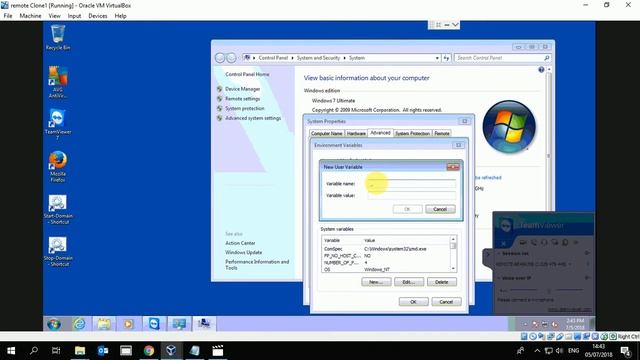Click Delete under System variables
This screenshot has height=360, width=640.
tap(442, 282)
